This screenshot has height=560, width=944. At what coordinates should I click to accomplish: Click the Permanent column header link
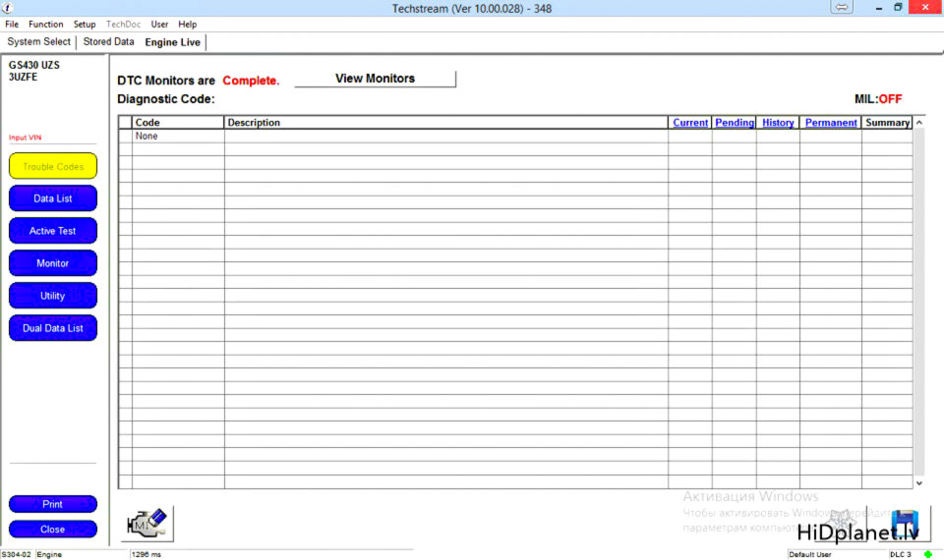pos(831,123)
